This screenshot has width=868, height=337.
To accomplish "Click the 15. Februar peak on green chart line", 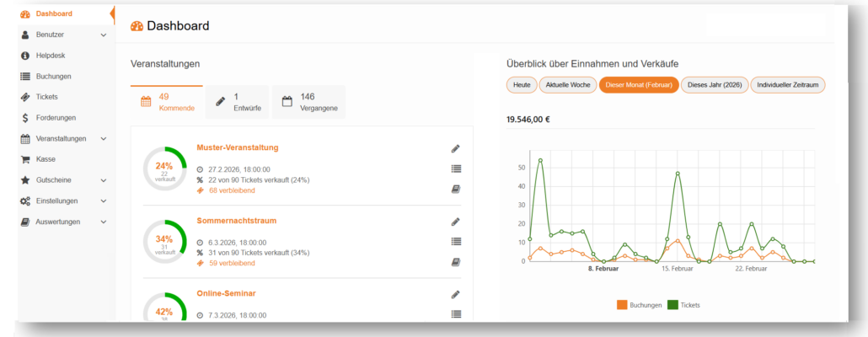I will tap(678, 174).
